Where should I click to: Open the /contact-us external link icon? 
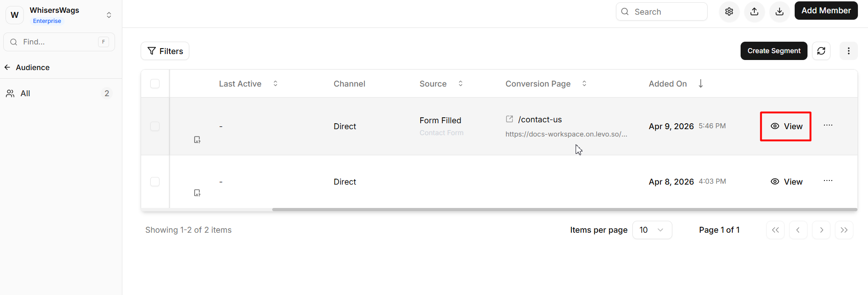tap(509, 119)
